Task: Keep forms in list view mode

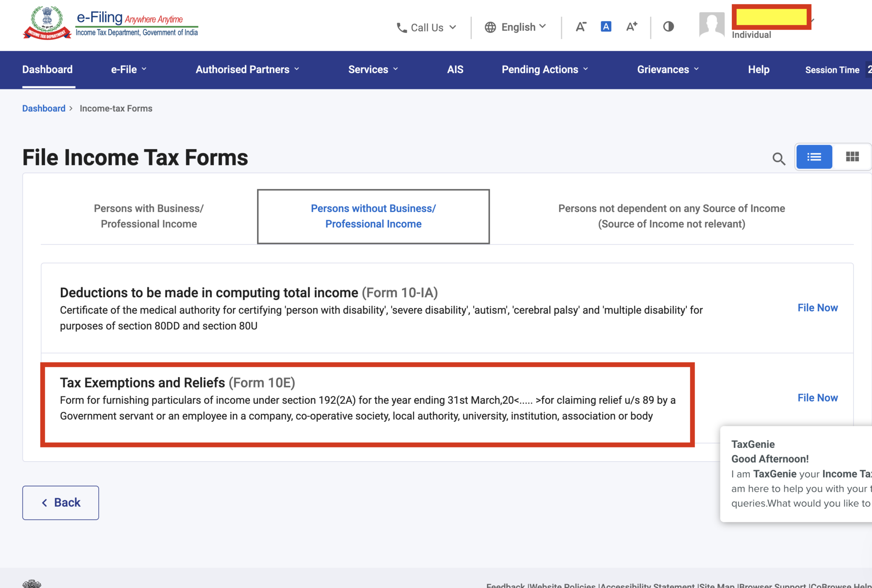Action: [x=814, y=157]
